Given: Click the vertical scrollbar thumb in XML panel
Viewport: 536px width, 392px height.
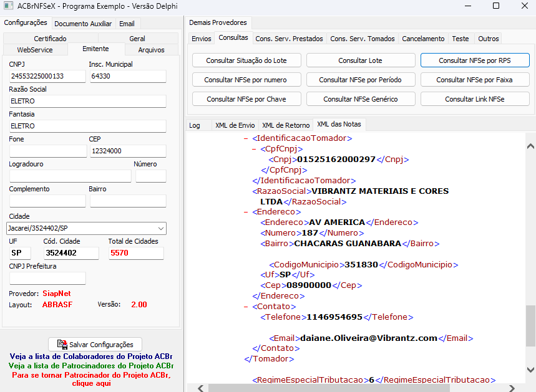Looking at the screenshot, I should point(530,325).
